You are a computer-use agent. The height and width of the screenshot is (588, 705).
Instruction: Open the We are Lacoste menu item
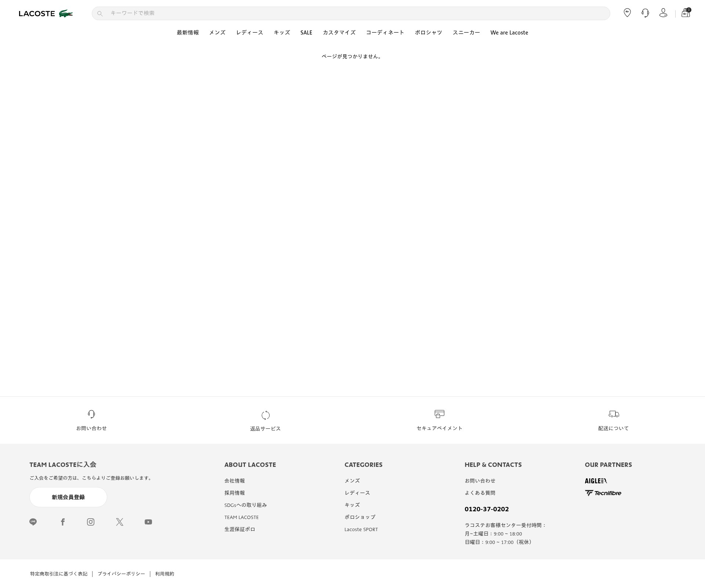tap(509, 33)
